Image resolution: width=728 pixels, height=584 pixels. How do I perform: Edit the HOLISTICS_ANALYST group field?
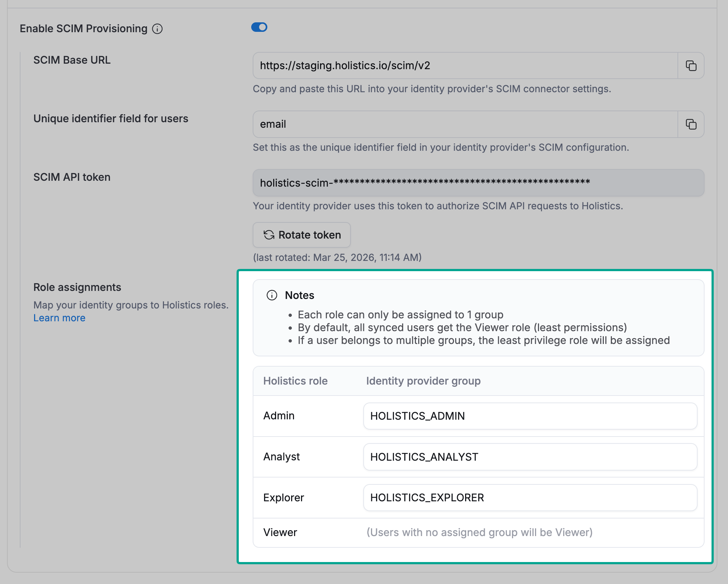[530, 457]
